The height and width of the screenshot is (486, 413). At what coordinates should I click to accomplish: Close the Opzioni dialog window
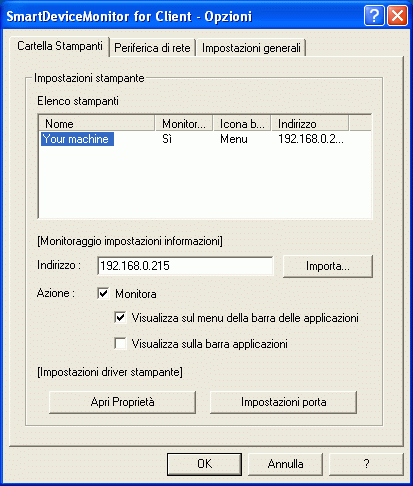tap(397, 15)
